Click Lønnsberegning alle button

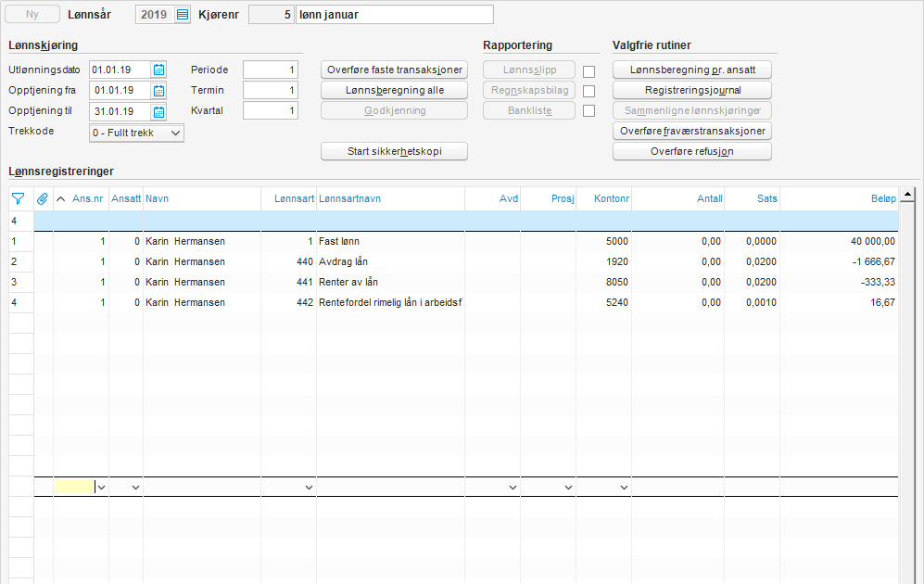point(394,91)
